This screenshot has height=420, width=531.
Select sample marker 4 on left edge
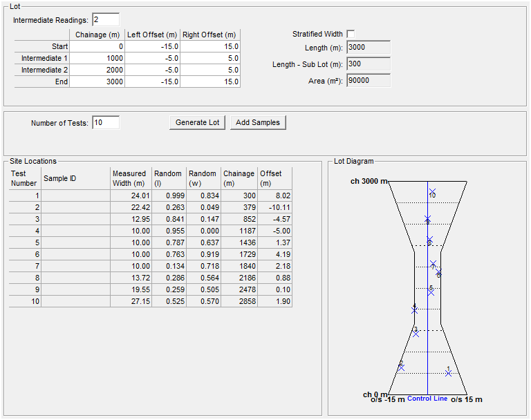point(414,309)
